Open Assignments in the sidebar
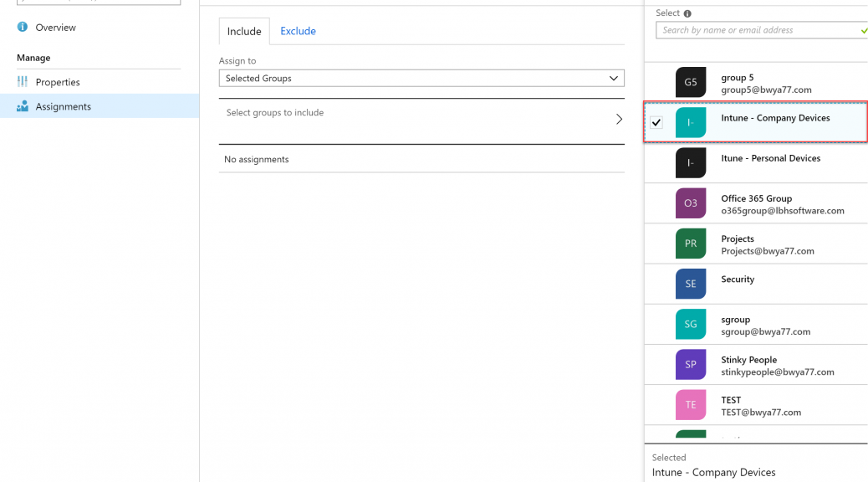The width and height of the screenshot is (868, 482). [x=100, y=106]
